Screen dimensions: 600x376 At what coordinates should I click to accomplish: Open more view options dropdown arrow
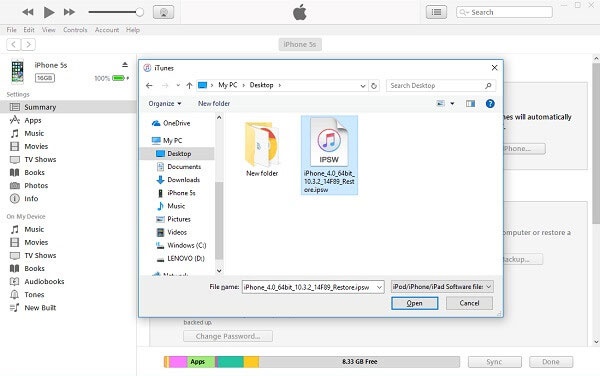(452, 104)
